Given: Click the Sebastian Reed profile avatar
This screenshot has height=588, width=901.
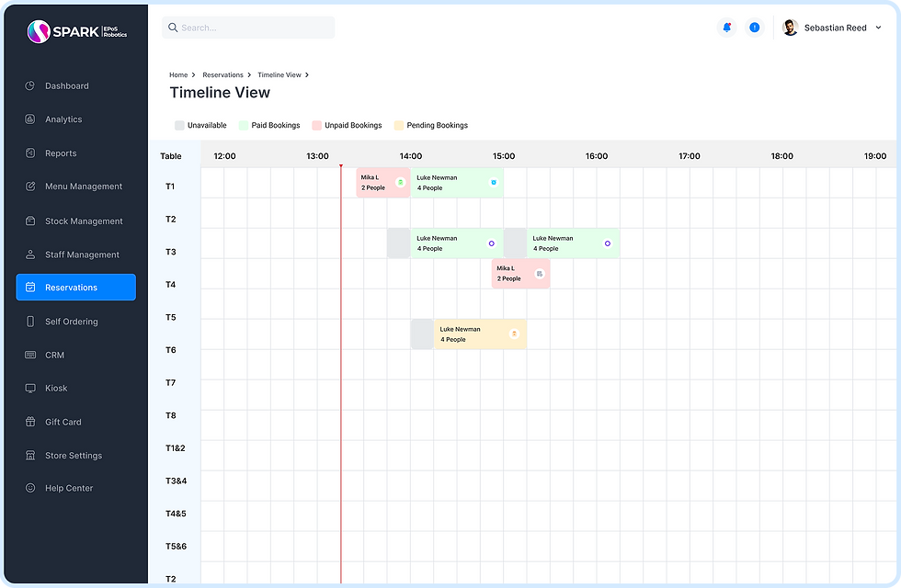Looking at the screenshot, I should 790,28.
